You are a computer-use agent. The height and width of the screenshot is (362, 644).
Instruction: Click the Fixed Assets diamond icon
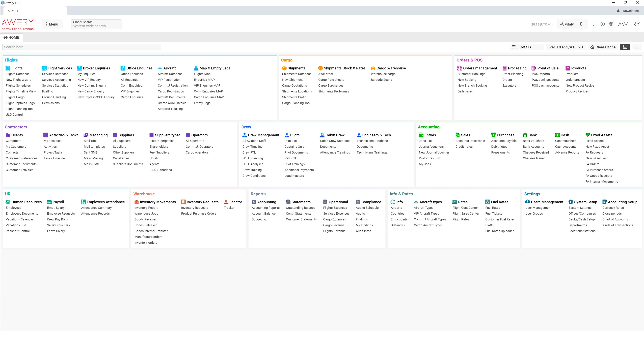coord(587,135)
